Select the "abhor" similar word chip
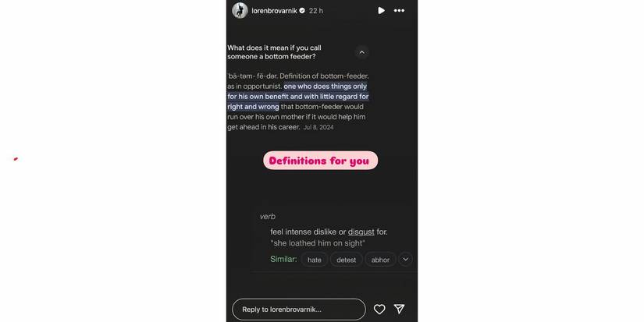This screenshot has height=322, width=644. [380, 260]
